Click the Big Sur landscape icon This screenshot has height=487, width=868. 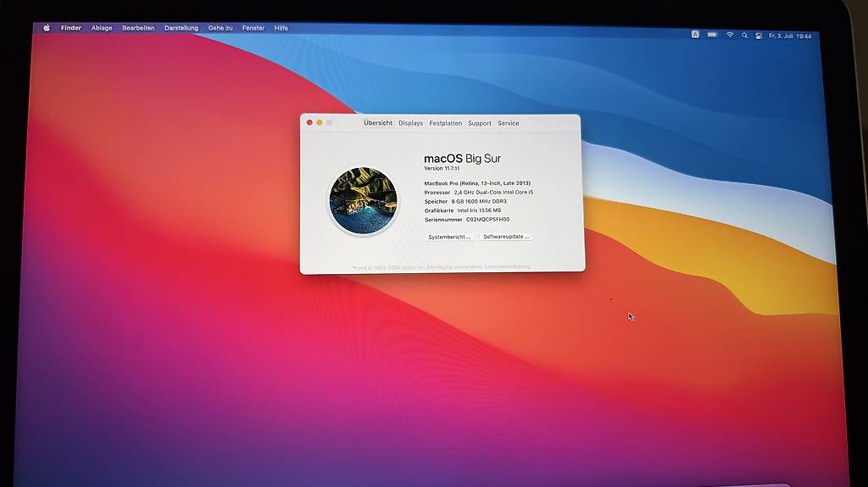click(x=363, y=200)
